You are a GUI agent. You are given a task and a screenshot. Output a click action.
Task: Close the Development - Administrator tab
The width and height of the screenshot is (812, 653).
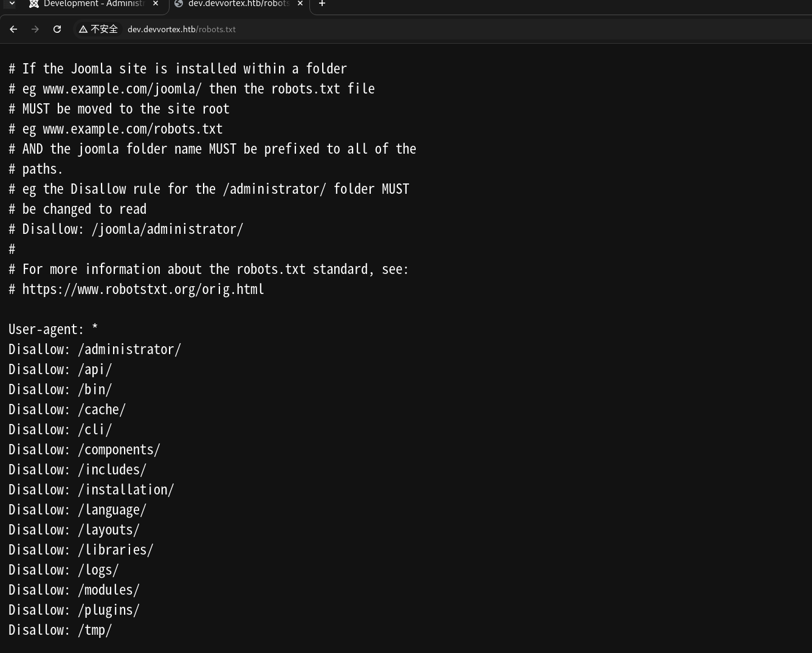click(x=156, y=4)
